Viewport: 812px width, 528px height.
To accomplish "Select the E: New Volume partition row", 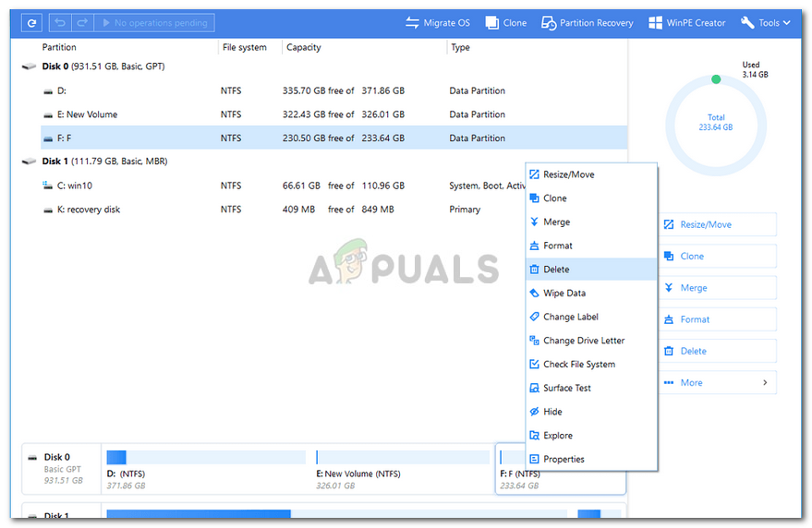I will tap(334, 114).
